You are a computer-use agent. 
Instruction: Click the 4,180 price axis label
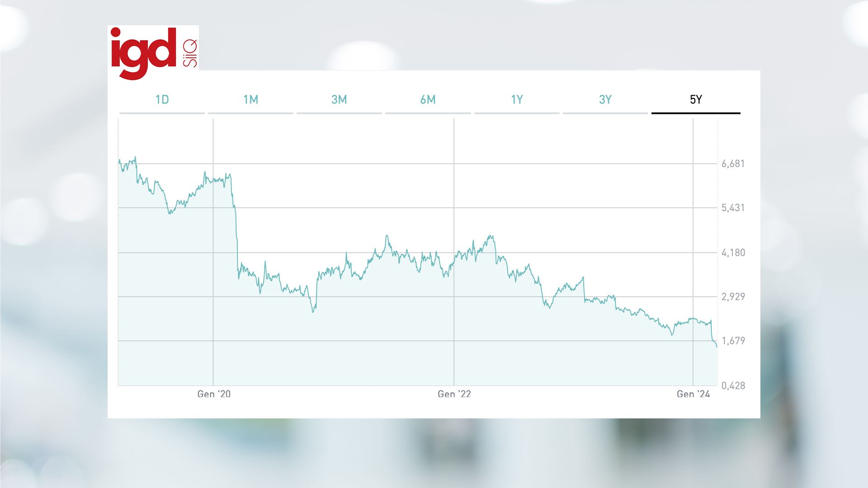[733, 253]
